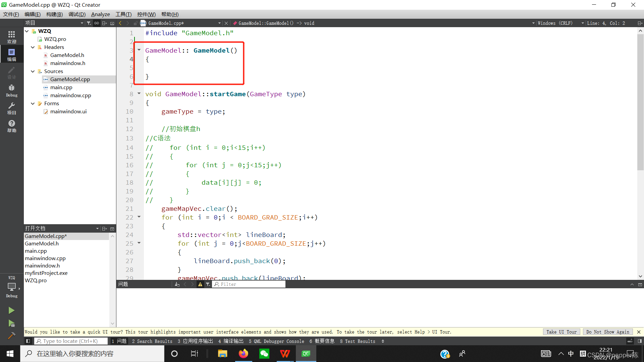Toggle left sidebar visibility button
644x362 pixels.
click(28, 341)
